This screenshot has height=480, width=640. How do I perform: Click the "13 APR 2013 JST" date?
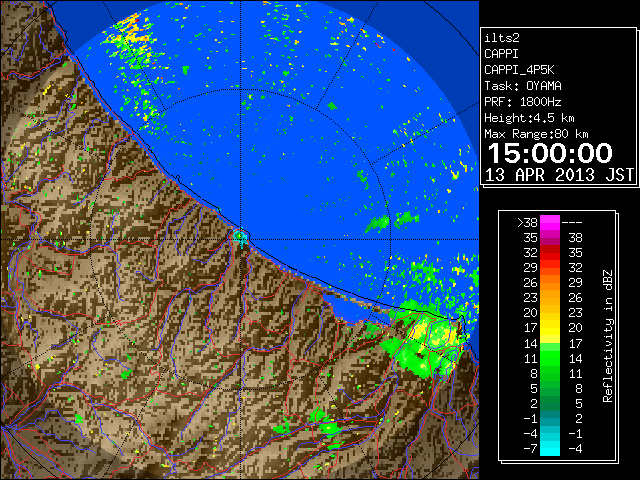(x=559, y=175)
